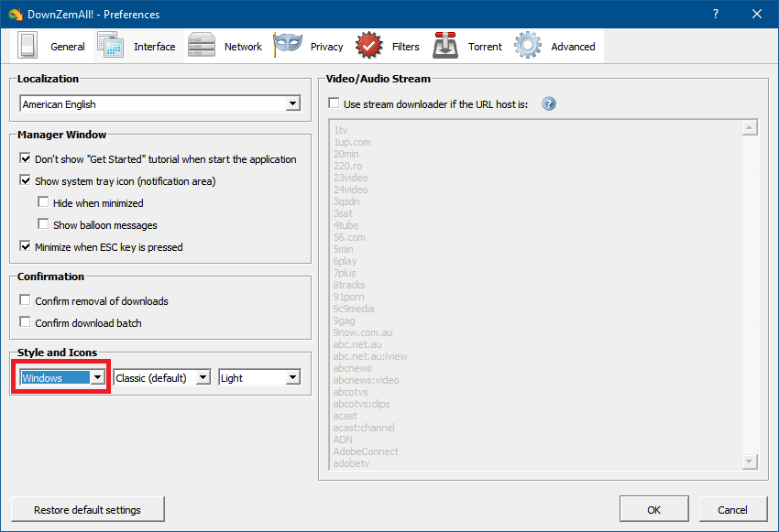Screen dimensions: 779x532
Task: Open the General tab
Action: [x=51, y=46]
